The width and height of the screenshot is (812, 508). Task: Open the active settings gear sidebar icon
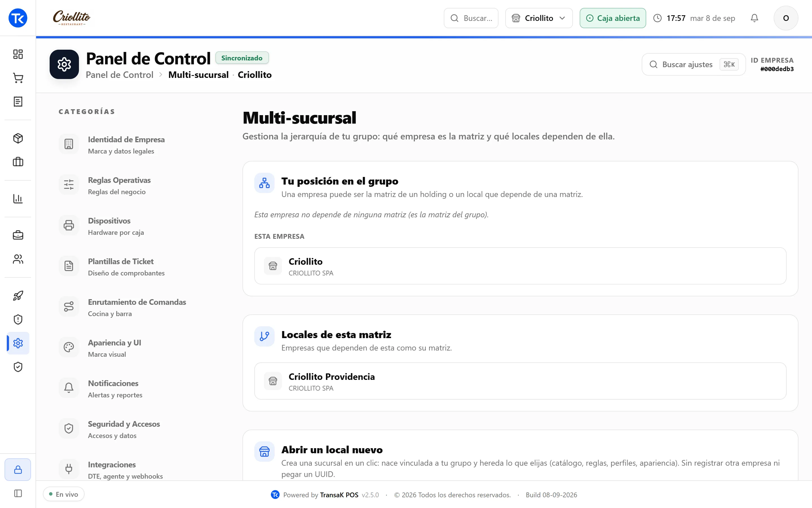(18, 343)
